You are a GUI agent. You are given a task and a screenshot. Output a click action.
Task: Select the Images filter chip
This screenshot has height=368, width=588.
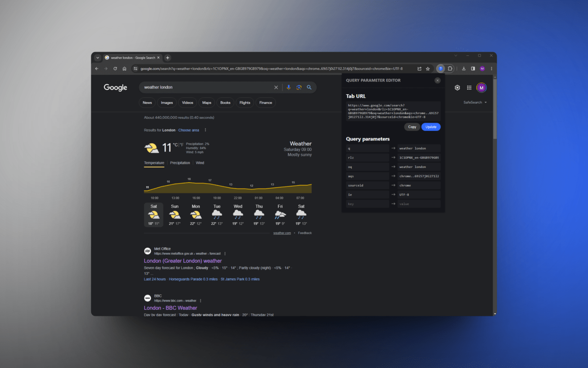point(167,103)
